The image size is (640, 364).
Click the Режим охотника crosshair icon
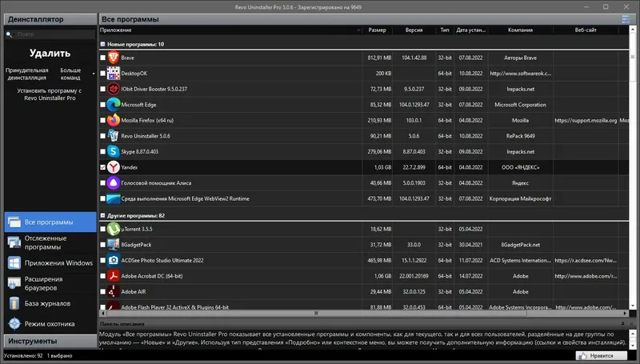pos(14,324)
